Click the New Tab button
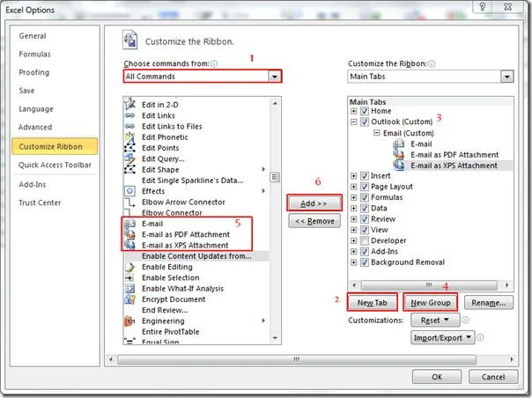The width and height of the screenshot is (532, 398). pyautogui.click(x=373, y=302)
